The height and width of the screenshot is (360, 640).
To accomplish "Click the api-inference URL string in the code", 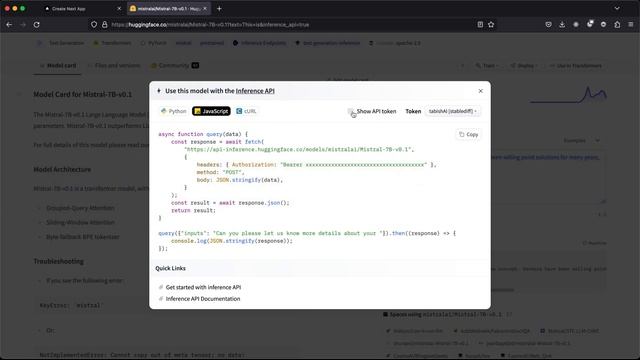I will coord(299,149).
